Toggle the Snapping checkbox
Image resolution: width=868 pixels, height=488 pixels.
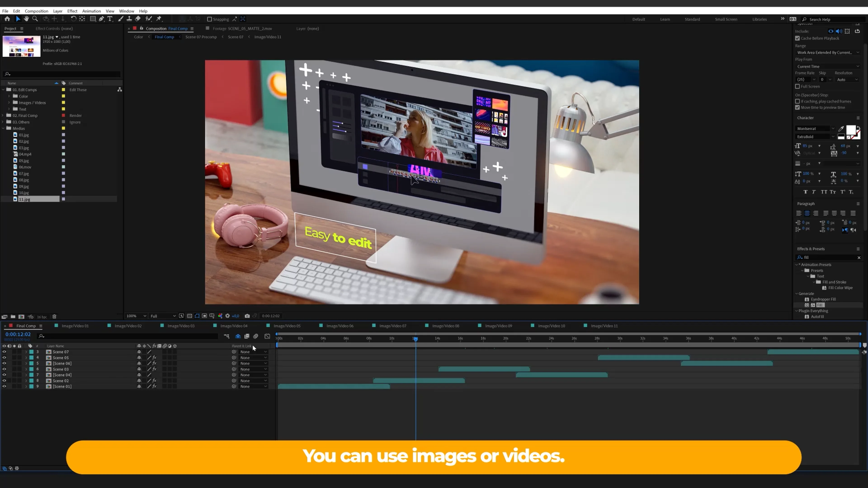pos(209,19)
